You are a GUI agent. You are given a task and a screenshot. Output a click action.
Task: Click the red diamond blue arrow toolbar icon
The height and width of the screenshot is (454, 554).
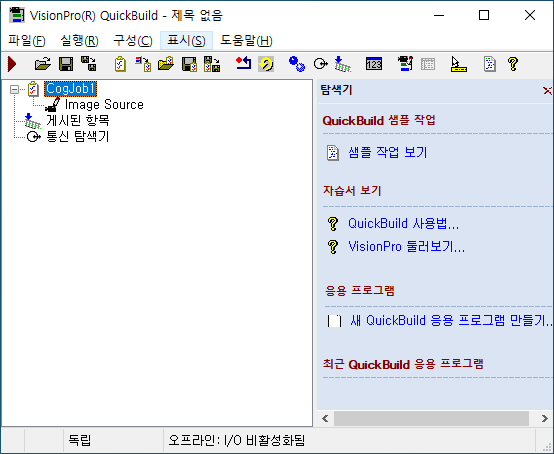pos(243,64)
